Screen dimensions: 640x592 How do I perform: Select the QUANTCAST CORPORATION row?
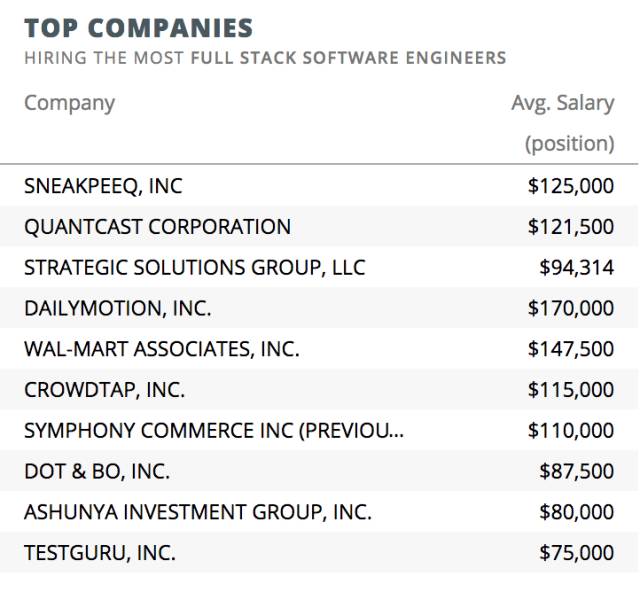(157, 227)
